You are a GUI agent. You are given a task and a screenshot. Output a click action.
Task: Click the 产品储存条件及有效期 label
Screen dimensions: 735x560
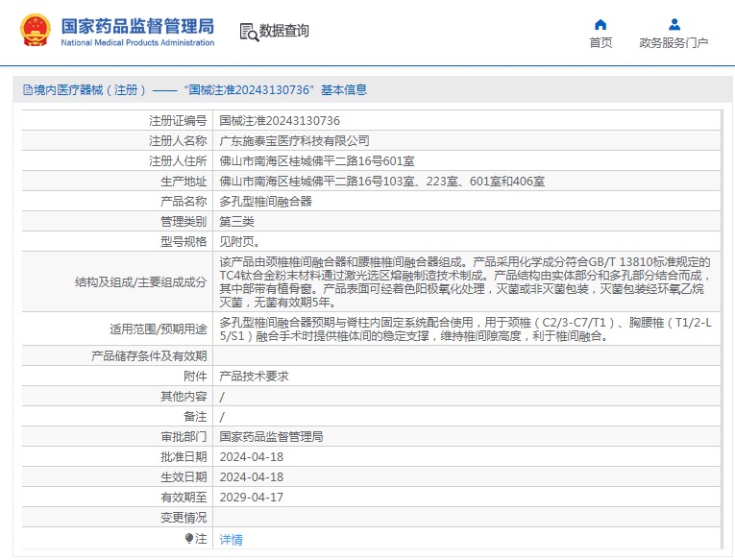pyautogui.click(x=149, y=356)
